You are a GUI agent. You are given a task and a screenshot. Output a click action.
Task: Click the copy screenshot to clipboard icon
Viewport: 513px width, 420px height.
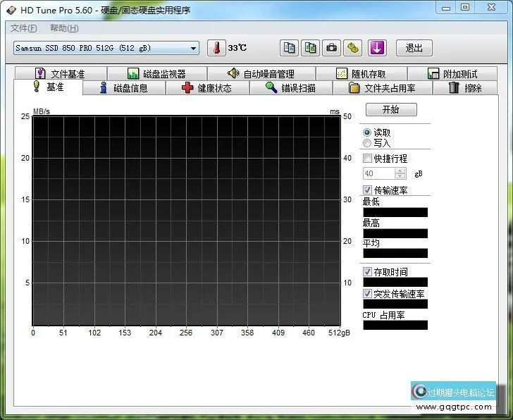point(310,48)
